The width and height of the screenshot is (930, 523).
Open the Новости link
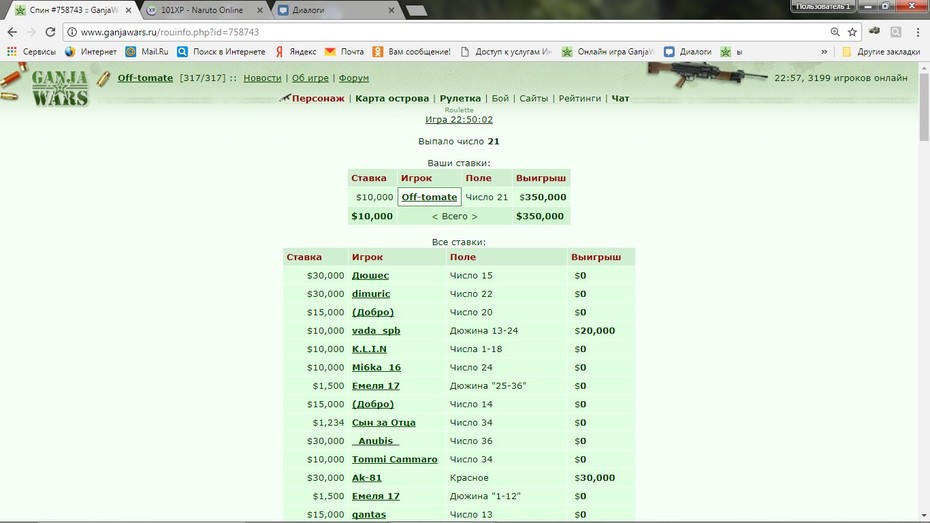[262, 78]
